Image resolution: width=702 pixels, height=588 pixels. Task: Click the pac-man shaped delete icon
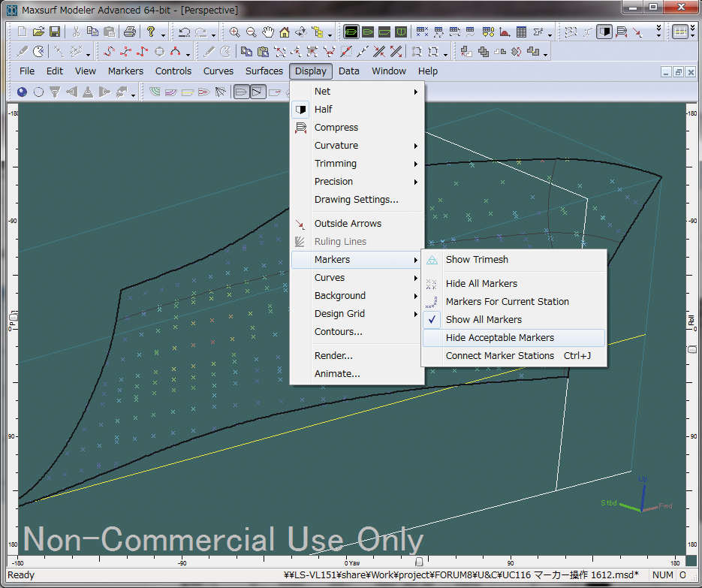click(x=38, y=52)
